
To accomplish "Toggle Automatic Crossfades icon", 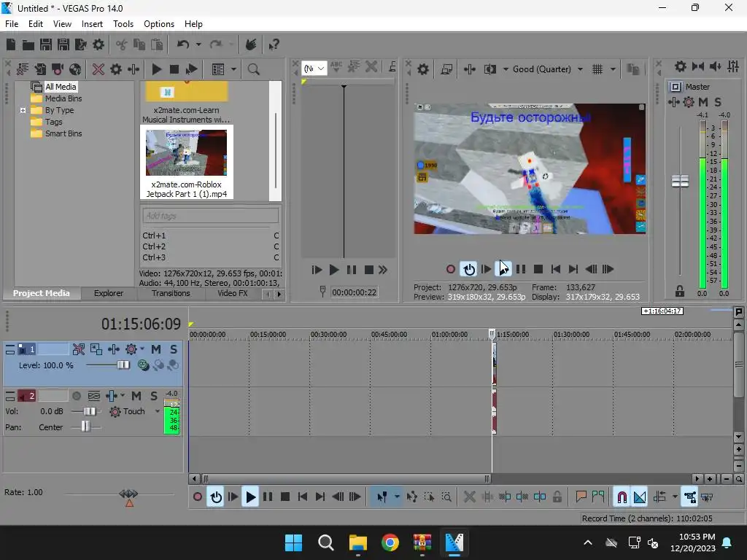I will [x=640, y=497].
